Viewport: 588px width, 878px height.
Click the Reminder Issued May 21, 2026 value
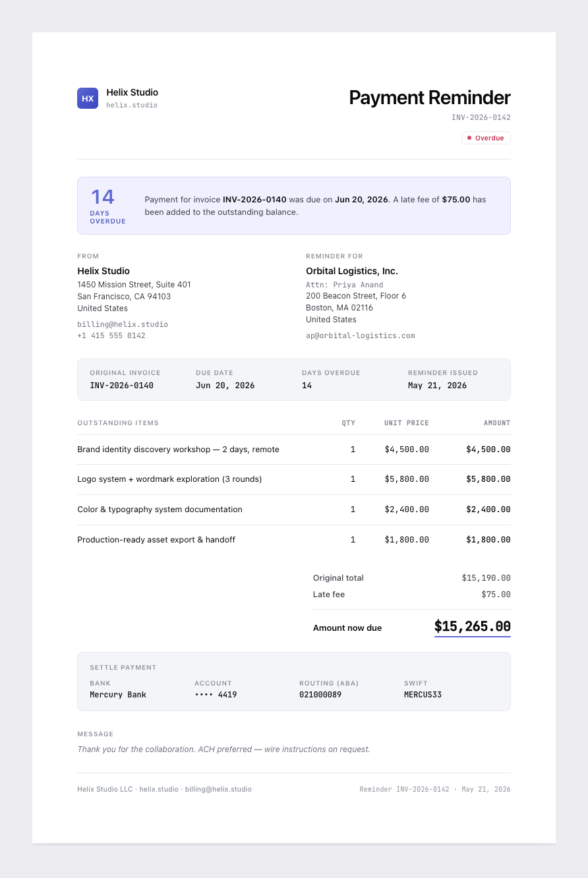click(437, 386)
